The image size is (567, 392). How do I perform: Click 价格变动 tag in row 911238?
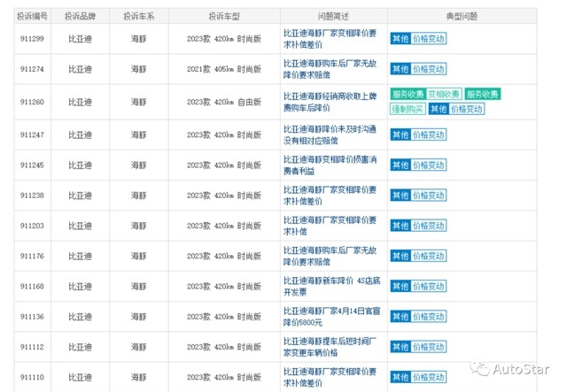pos(429,196)
